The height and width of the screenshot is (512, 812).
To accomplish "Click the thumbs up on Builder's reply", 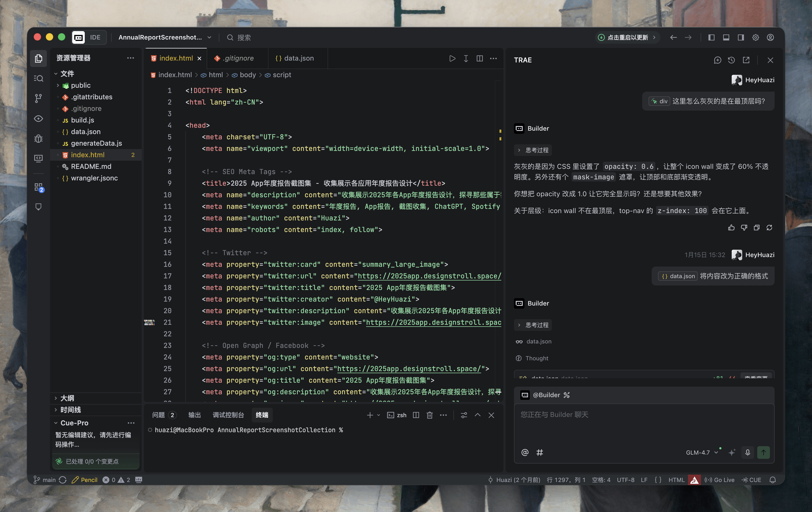I will click(x=731, y=228).
